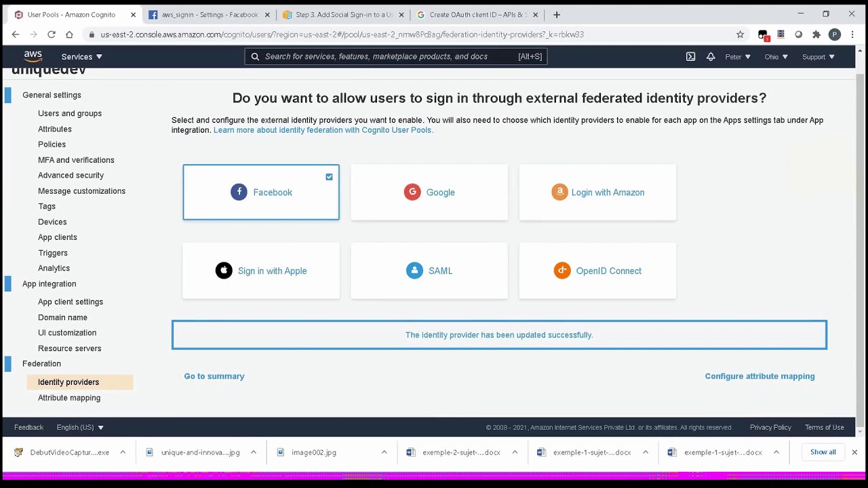
Task: Click the browser address bar URL
Action: pyautogui.click(x=342, y=35)
